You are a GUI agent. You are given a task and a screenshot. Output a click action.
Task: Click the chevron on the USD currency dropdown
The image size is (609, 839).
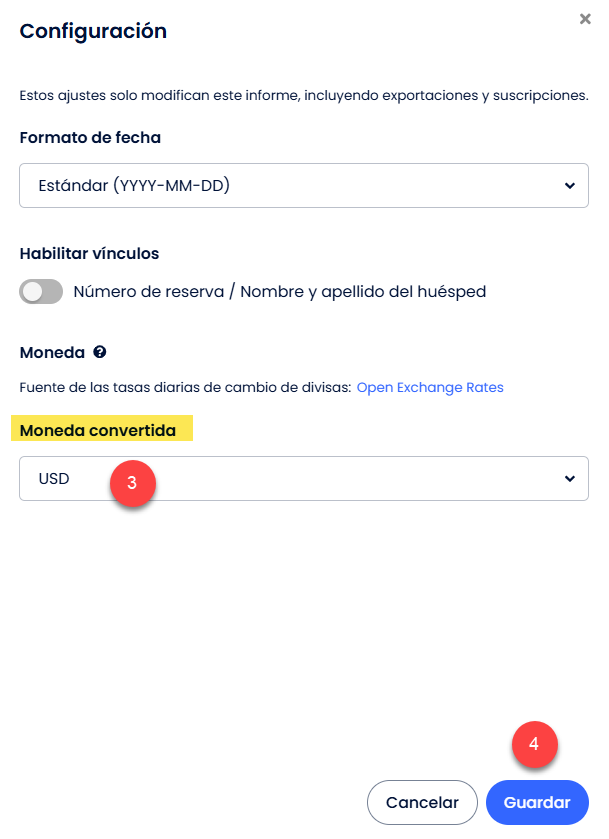tap(570, 478)
